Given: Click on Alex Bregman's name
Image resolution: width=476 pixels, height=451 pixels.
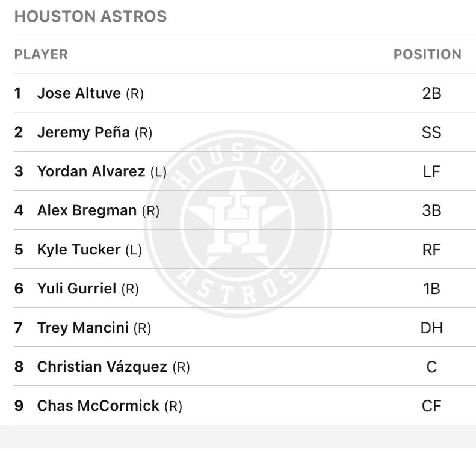Looking at the screenshot, I should tap(87, 210).
